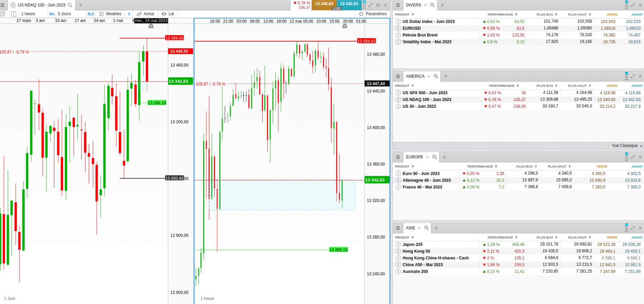Screen dimensions: 644x304
Task: Toggle SLS display on chart
Action: (x=91, y=14)
